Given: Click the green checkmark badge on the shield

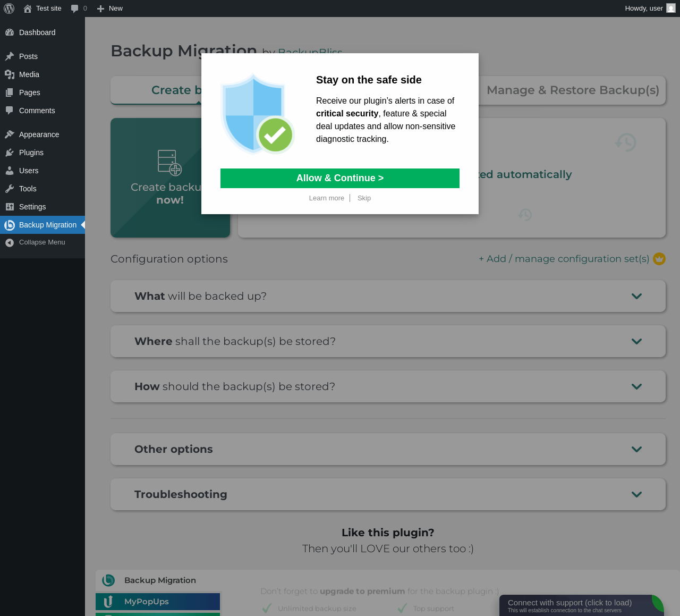Looking at the screenshot, I should point(275,134).
